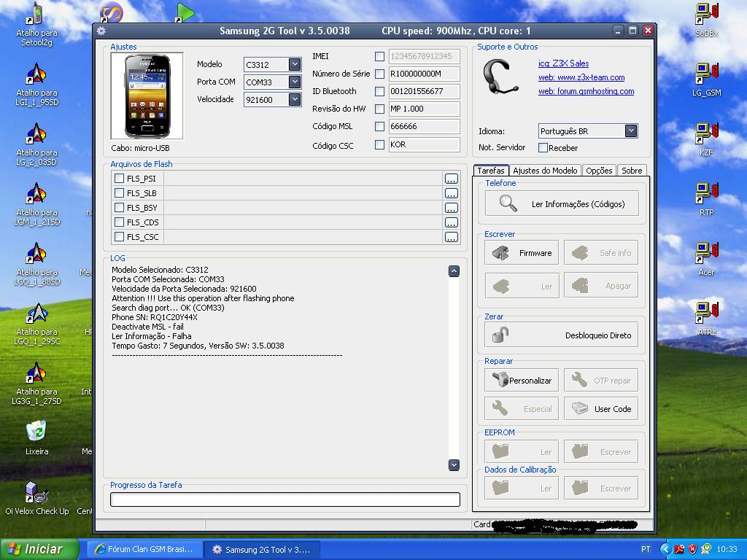747x560 pixels.
Task: Check the FLS_CDS flash file box
Action: [119, 222]
